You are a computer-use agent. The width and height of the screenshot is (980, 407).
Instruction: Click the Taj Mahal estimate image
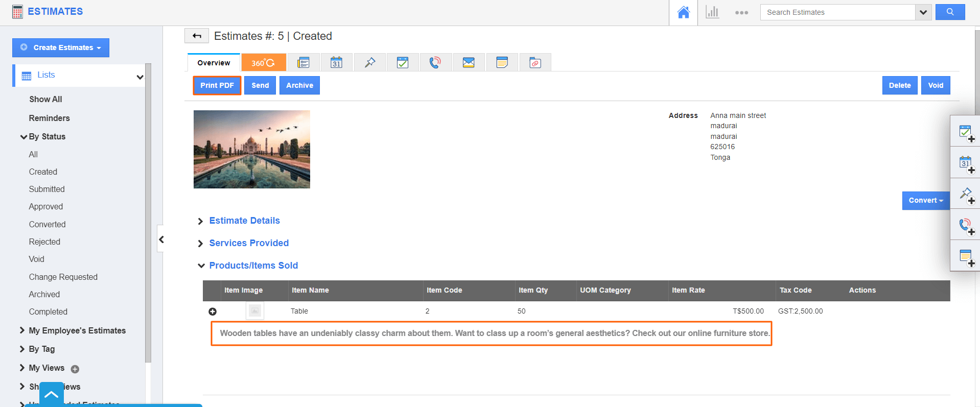coord(252,149)
